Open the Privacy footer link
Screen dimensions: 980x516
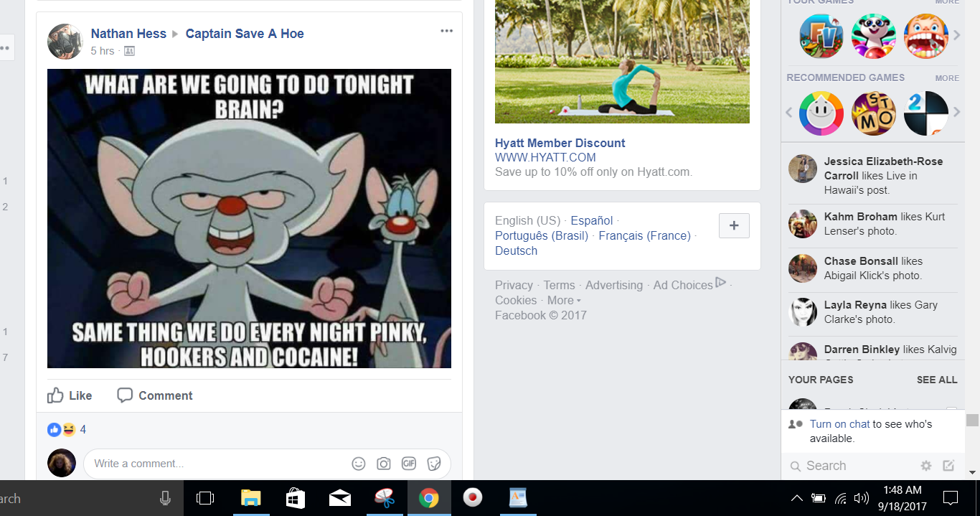click(514, 285)
